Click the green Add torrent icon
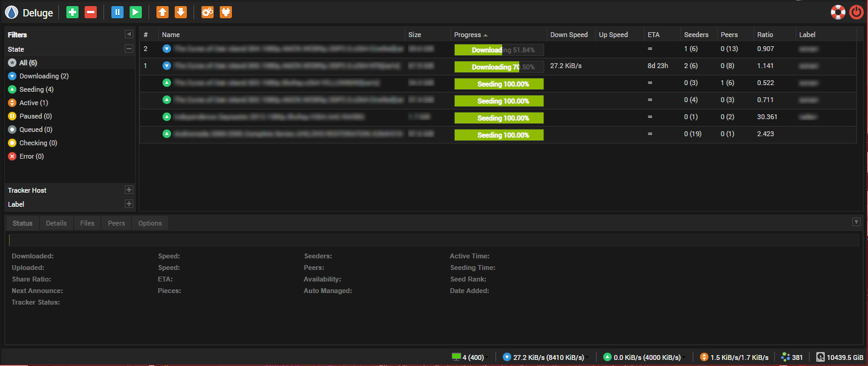This screenshot has height=366, width=868. pos(72,12)
